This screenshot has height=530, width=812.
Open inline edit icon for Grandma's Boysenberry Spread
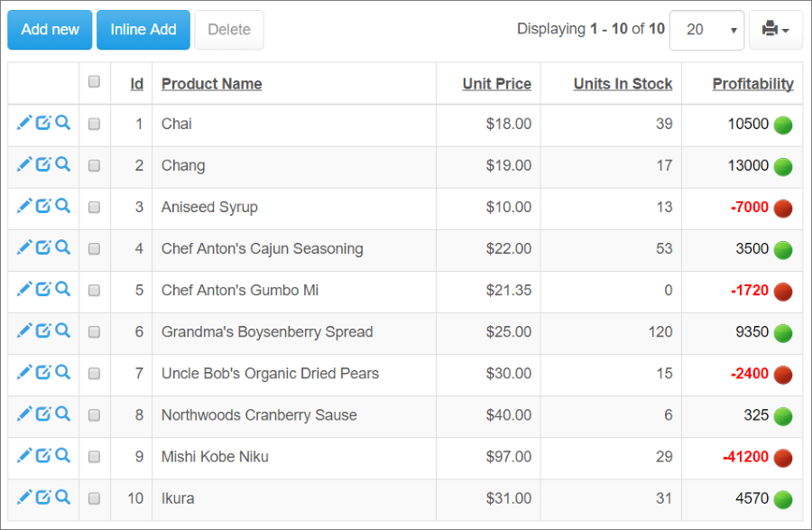(x=43, y=330)
